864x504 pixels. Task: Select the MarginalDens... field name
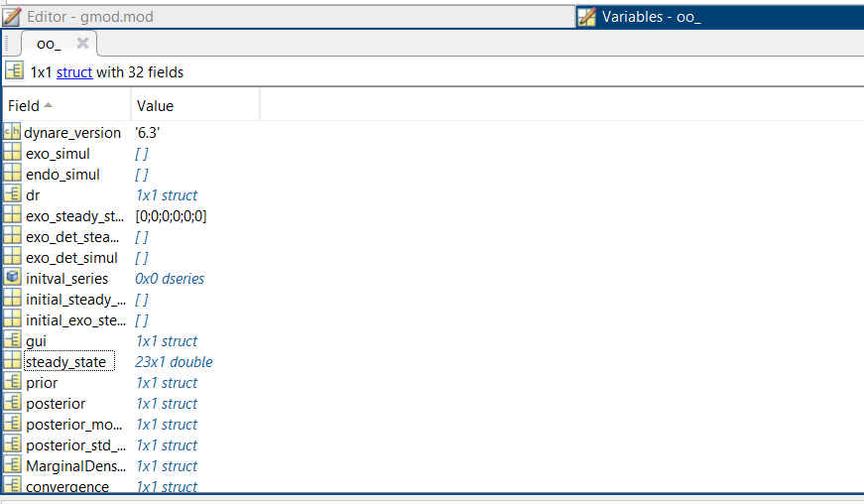coord(75,466)
